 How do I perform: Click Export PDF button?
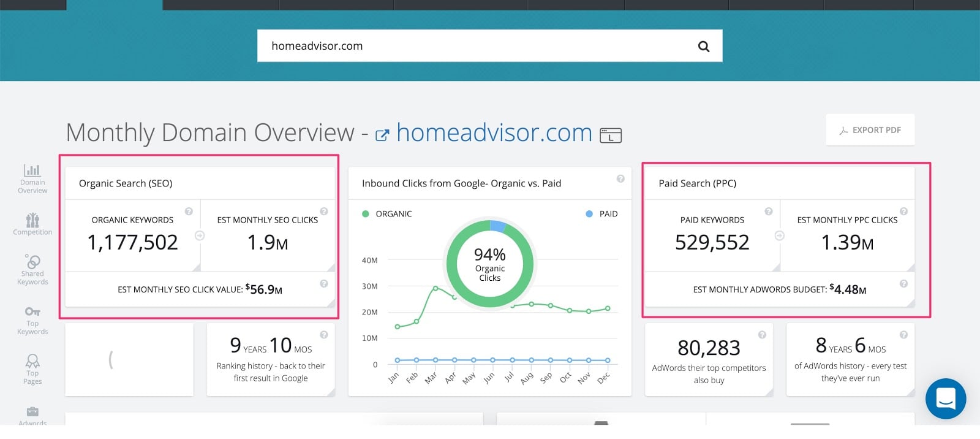[870, 130]
